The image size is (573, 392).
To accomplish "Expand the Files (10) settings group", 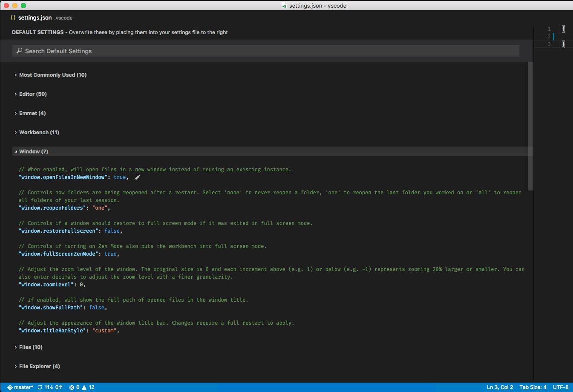I will click(x=31, y=347).
